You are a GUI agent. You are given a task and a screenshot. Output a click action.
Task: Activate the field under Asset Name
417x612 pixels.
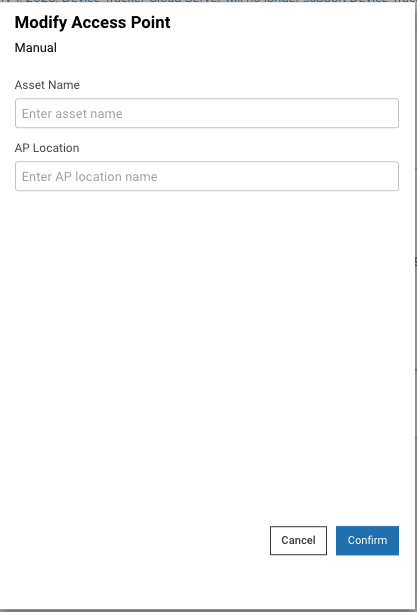(x=207, y=113)
